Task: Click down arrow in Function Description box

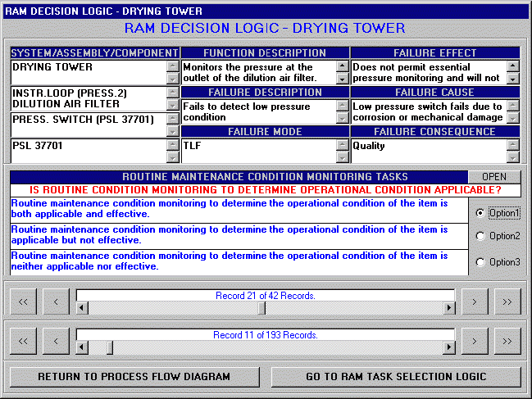Action: pos(343,79)
